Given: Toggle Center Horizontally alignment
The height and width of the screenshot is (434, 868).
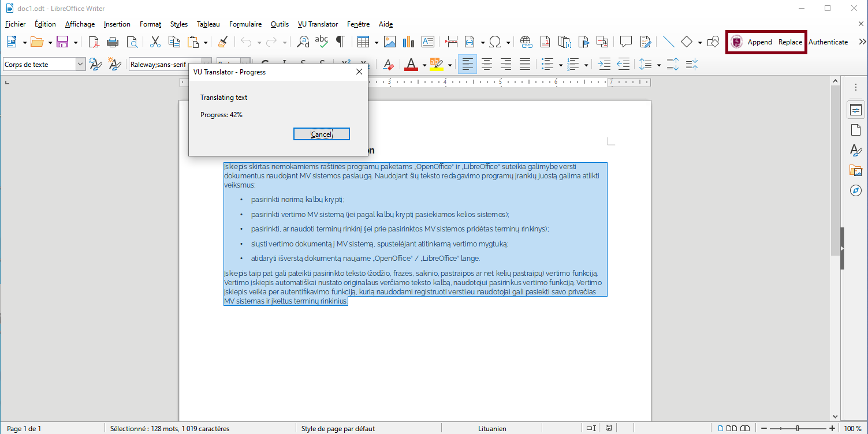Looking at the screenshot, I should pos(487,65).
